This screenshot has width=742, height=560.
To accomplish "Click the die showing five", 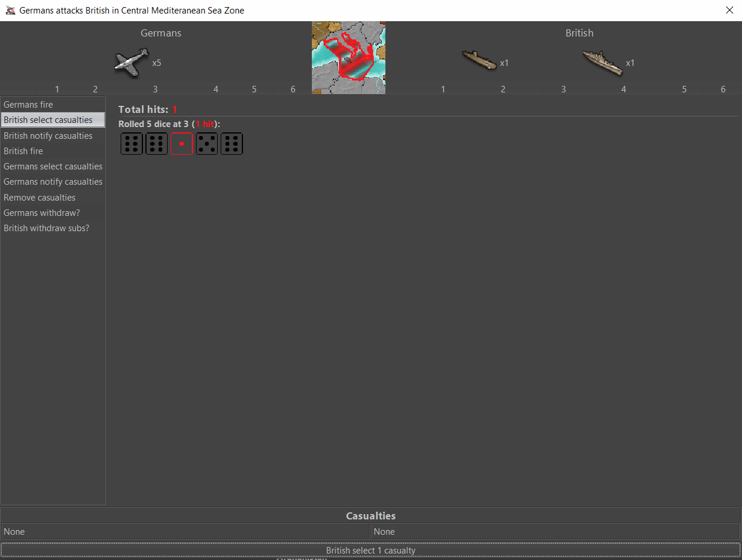I will tap(207, 144).
